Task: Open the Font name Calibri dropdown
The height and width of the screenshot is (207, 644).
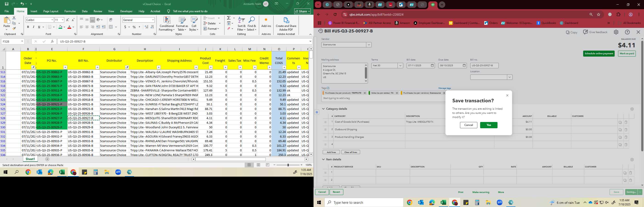Action: [x=52, y=20]
